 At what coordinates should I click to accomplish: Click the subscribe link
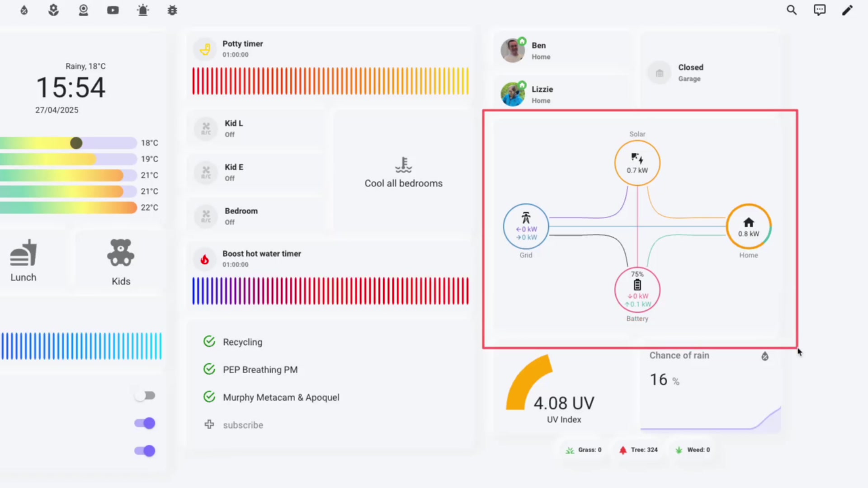pyautogui.click(x=243, y=425)
